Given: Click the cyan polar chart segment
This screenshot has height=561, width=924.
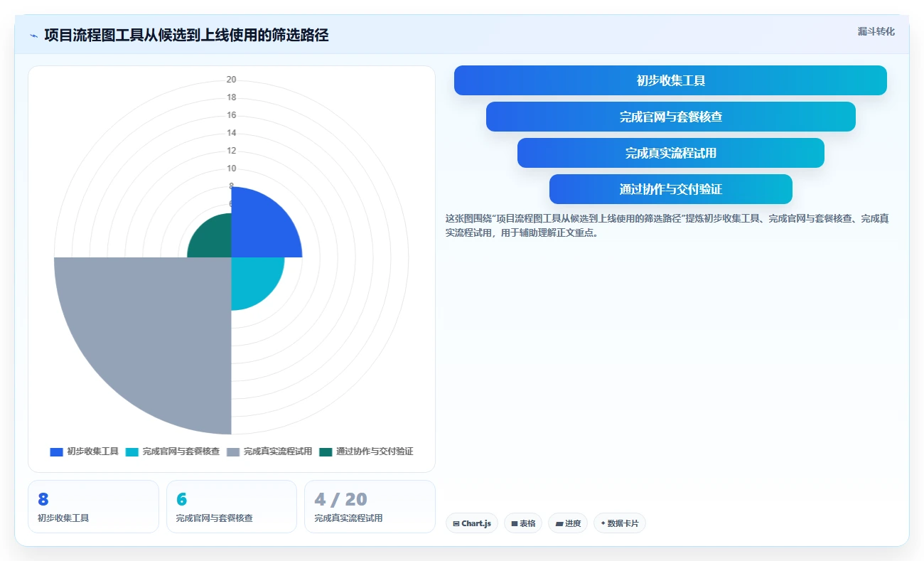Looking at the screenshot, I should [252, 278].
